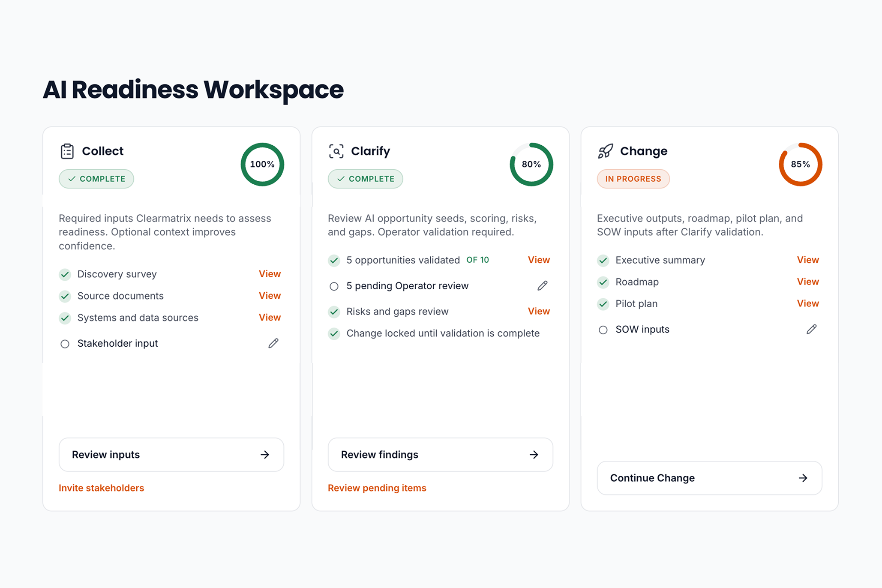View Systems and data sources

pyautogui.click(x=270, y=318)
